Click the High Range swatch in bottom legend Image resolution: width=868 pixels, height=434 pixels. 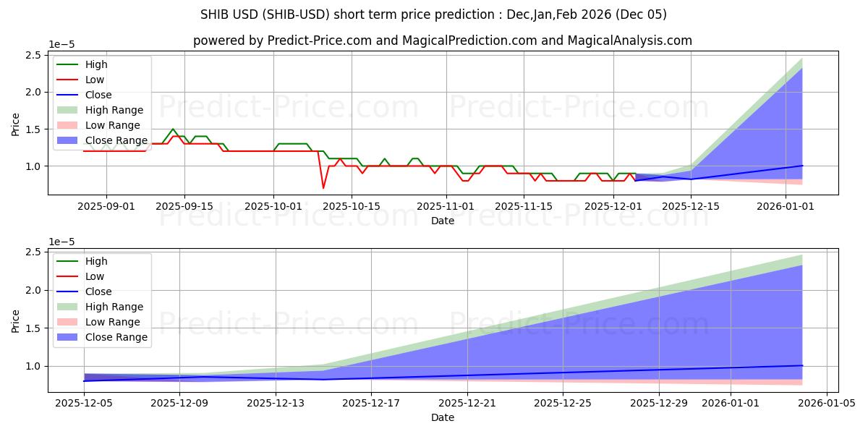point(69,307)
